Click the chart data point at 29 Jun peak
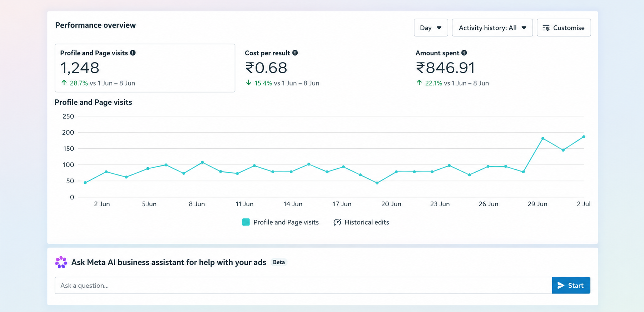644x312 pixels. pos(543,138)
